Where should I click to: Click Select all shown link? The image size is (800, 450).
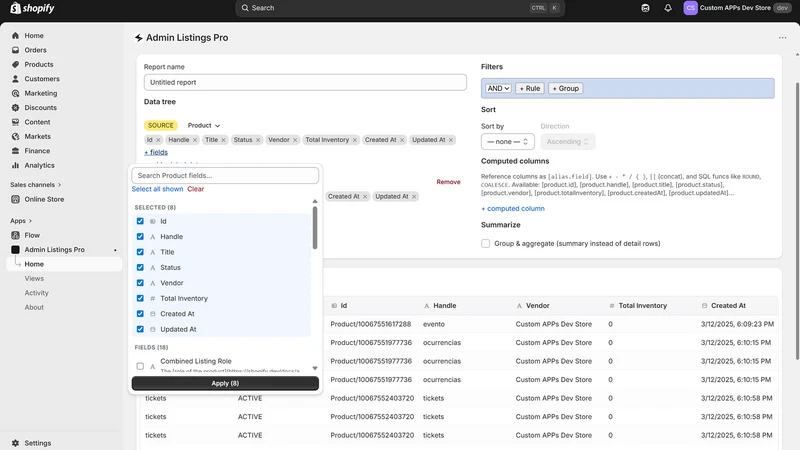pos(157,189)
